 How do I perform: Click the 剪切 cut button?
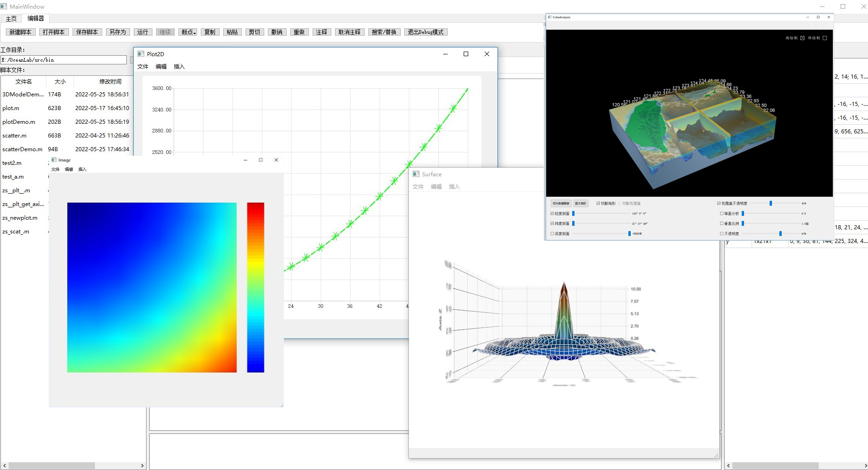[255, 32]
